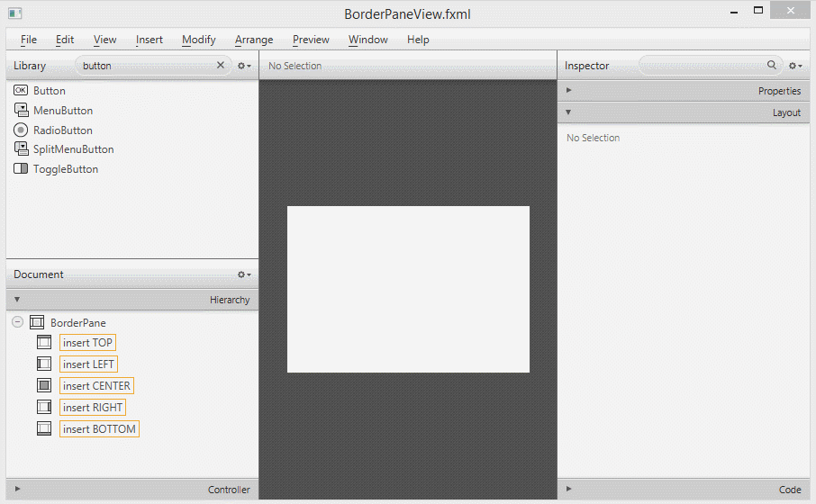This screenshot has height=504, width=816.
Task: Click the left-region icon beside insert LEFT
Action: pyautogui.click(x=44, y=364)
